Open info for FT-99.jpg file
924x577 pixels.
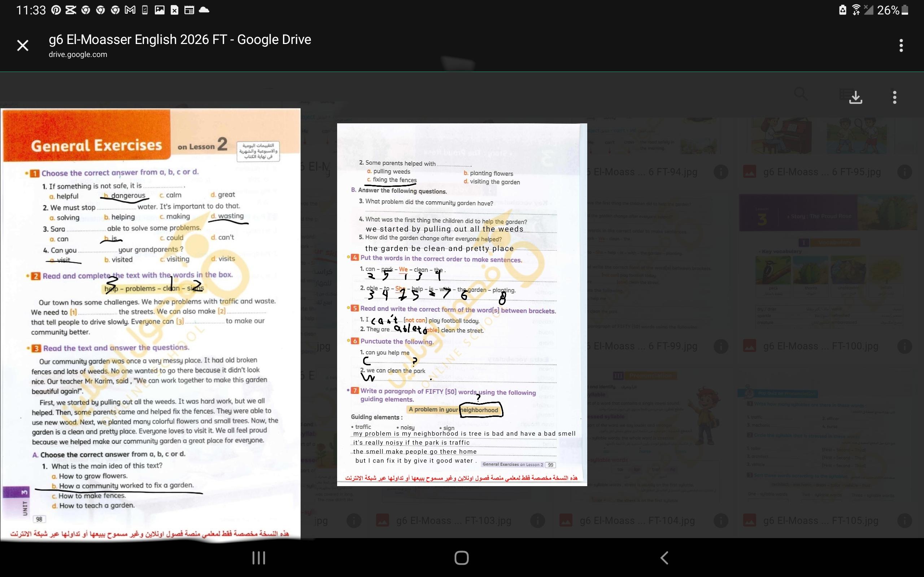click(721, 346)
